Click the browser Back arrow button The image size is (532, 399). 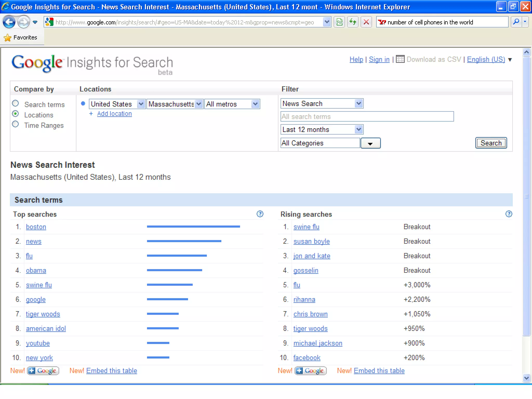click(9, 22)
